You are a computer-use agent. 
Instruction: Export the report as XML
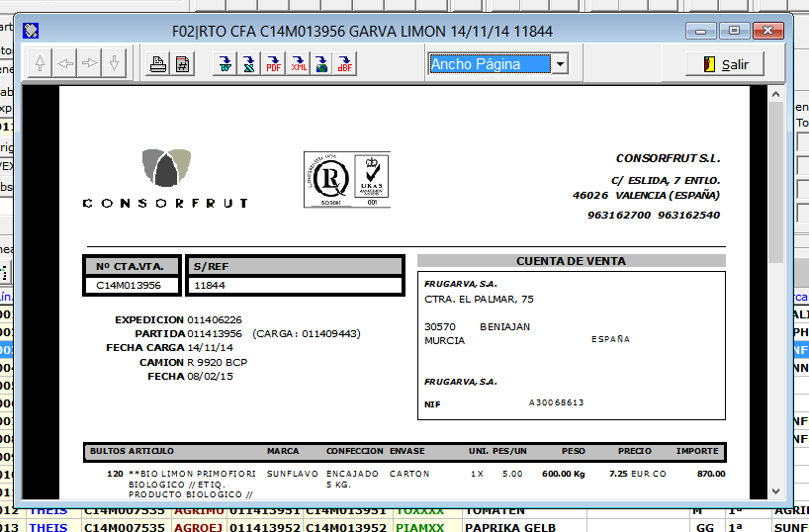(298, 65)
